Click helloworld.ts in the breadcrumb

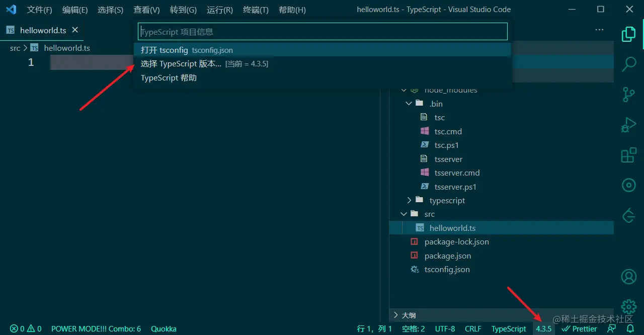[67, 48]
